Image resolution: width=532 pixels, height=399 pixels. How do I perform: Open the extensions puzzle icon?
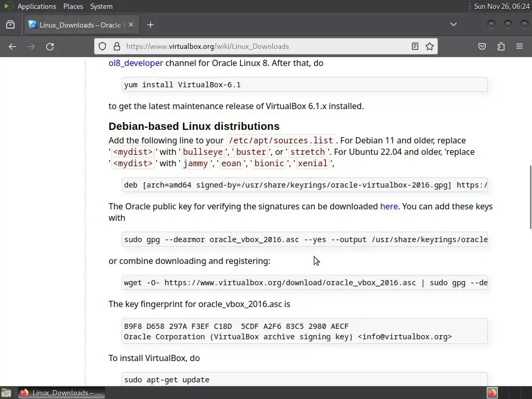501,46
